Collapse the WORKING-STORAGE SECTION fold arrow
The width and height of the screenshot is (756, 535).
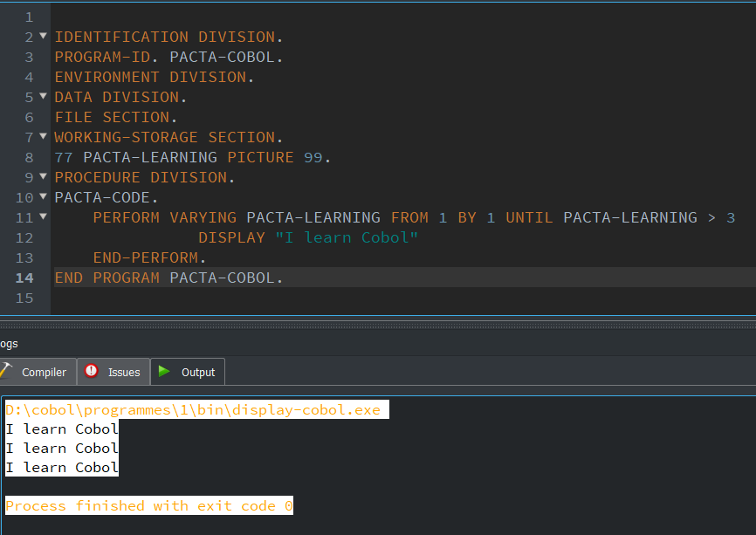tap(43, 136)
